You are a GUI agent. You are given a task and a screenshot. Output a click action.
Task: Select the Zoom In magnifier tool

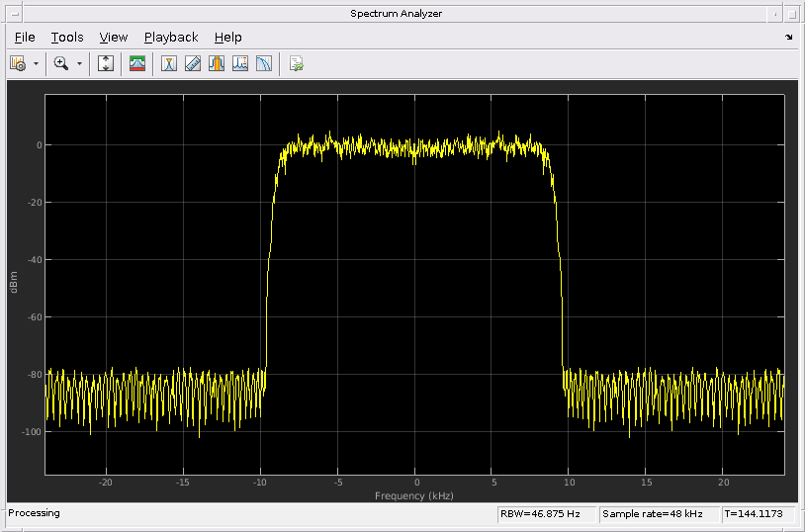pos(61,63)
